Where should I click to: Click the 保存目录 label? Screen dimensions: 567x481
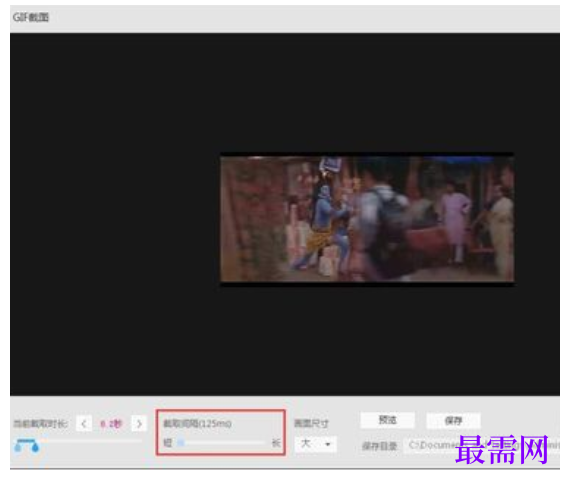(379, 446)
